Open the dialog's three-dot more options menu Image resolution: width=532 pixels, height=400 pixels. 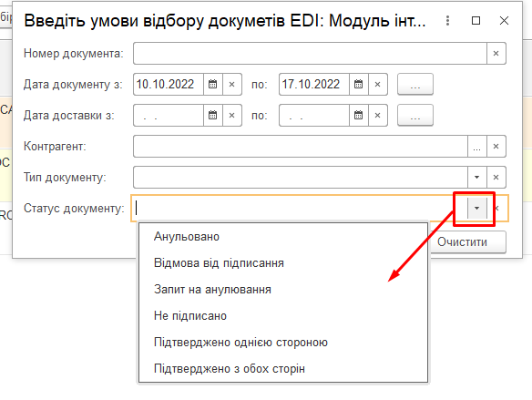447,21
